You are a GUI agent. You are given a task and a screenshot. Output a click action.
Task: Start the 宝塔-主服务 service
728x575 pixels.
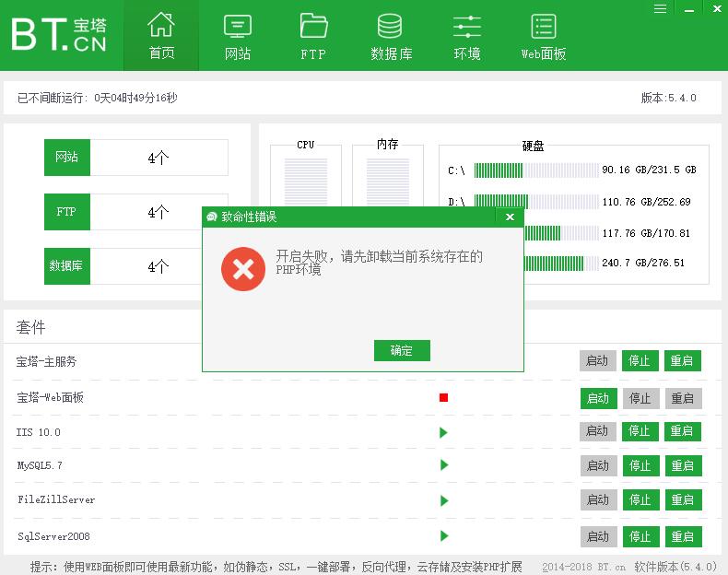(x=597, y=360)
